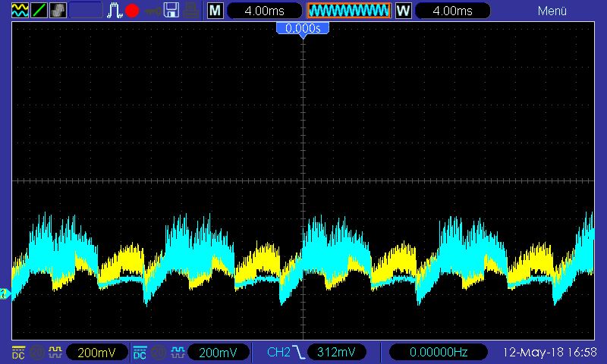Click the red record circle

click(132, 11)
